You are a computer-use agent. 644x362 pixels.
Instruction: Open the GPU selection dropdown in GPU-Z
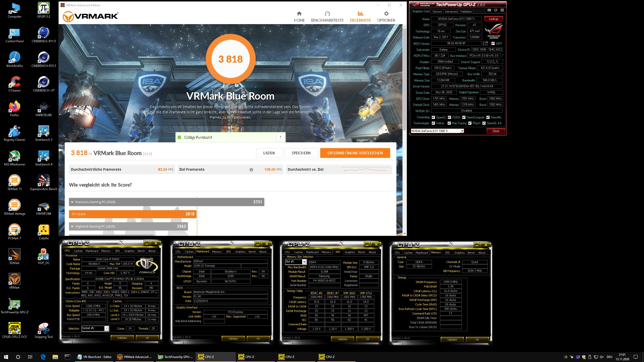pos(462,131)
